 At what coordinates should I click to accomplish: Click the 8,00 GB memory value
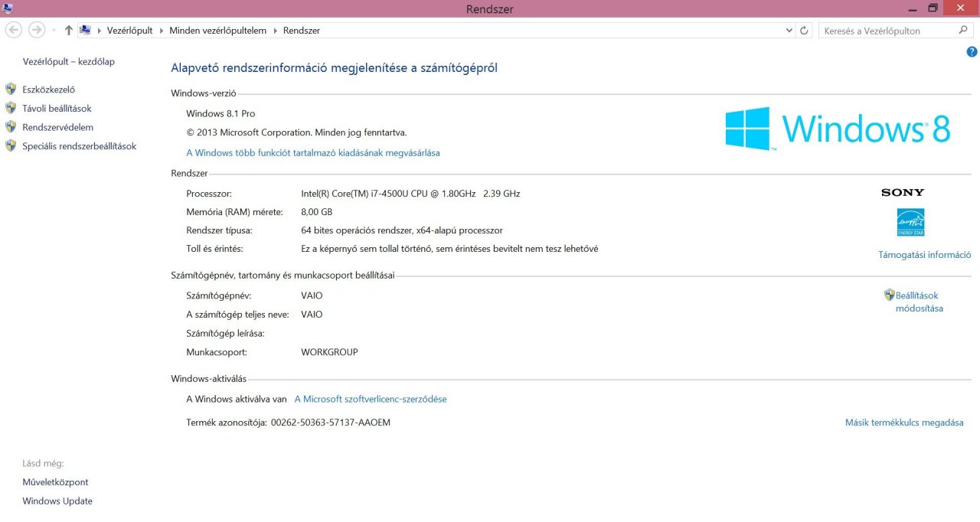pyautogui.click(x=317, y=212)
